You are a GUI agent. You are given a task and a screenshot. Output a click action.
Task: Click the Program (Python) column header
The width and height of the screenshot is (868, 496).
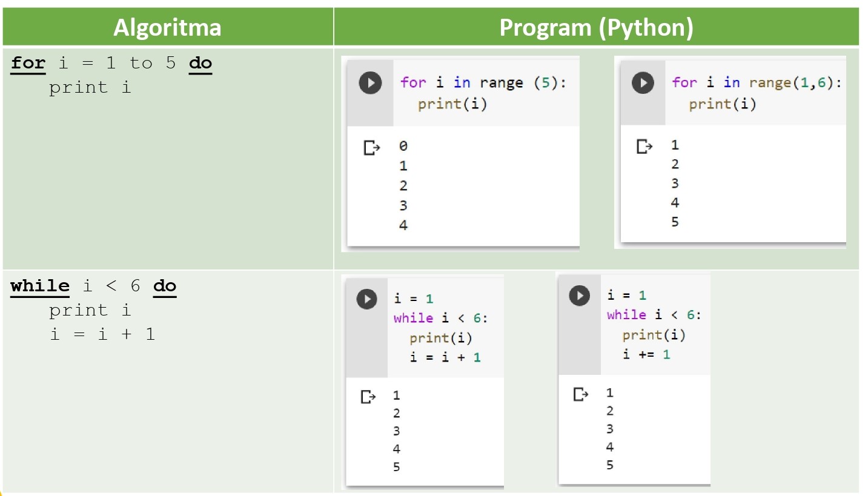click(596, 27)
